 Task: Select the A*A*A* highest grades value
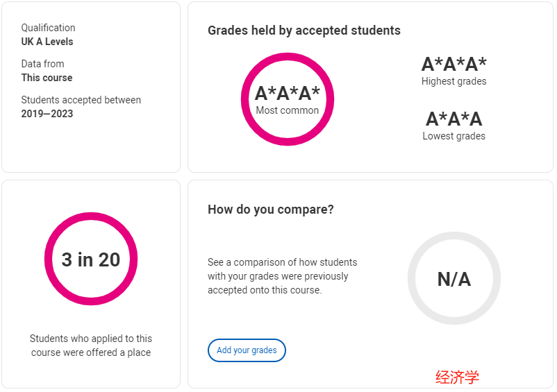pos(454,65)
